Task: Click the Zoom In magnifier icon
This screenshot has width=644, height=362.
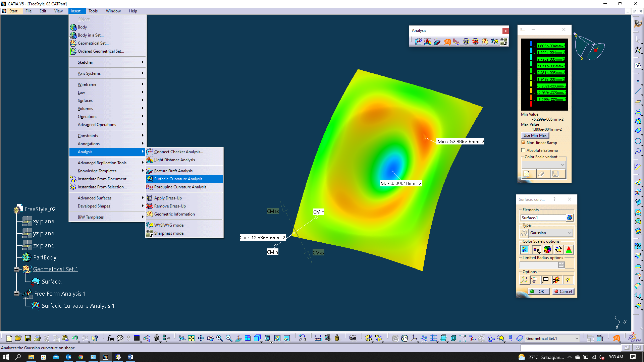Action: 219,338
